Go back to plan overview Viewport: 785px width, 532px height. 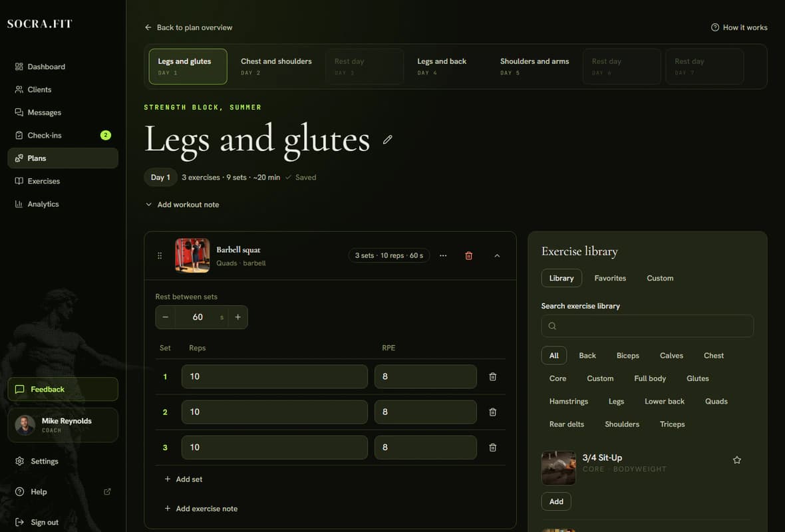click(x=188, y=27)
